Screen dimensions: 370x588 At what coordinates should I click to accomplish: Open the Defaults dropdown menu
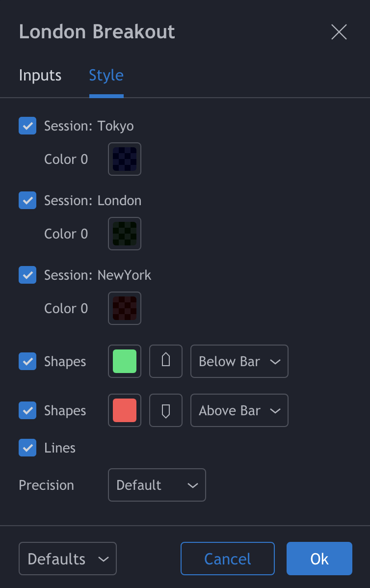pyautogui.click(x=68, y=559)
